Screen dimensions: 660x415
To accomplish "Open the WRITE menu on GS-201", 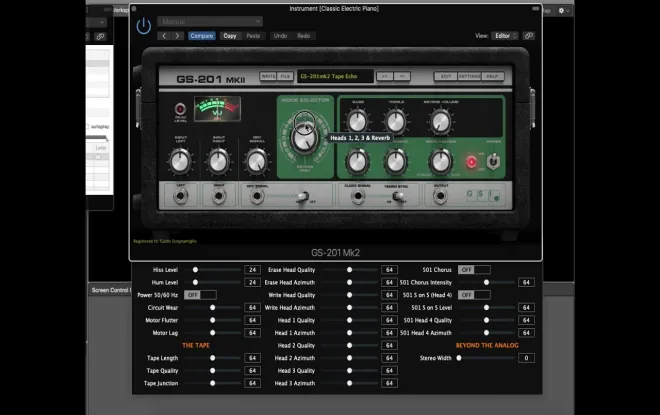I will click(x=268, y=76).
